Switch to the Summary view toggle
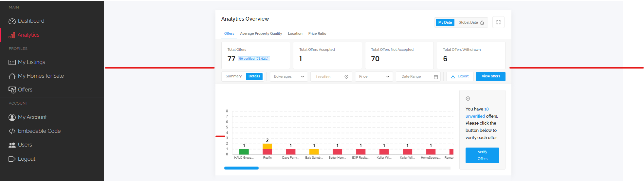 pos(233,76)
